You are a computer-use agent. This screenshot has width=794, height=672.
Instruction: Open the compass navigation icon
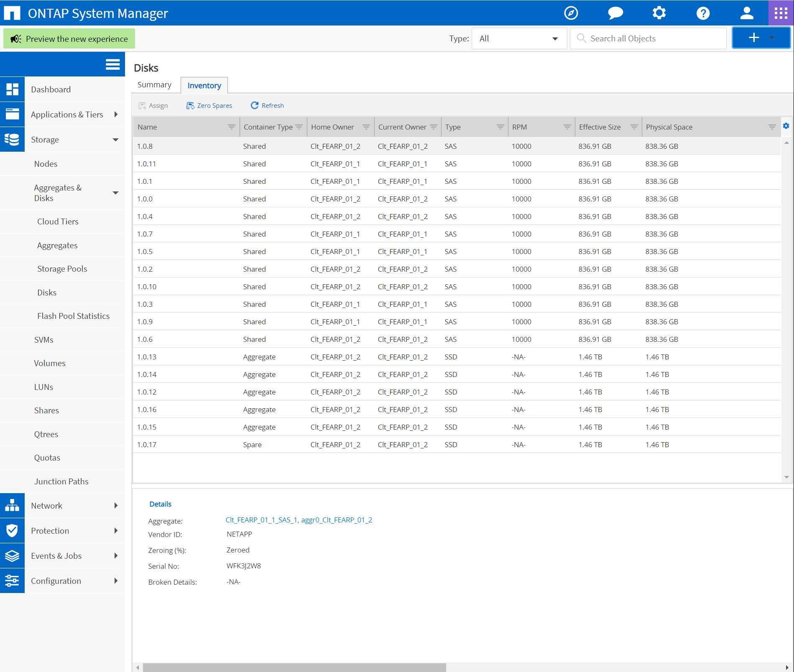(x=571, y=13)
